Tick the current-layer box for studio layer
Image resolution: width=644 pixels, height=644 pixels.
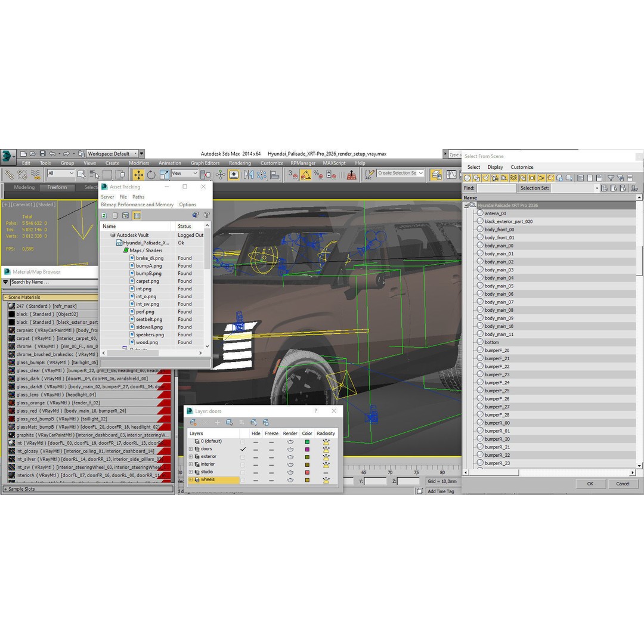click(x=243, y=472)
